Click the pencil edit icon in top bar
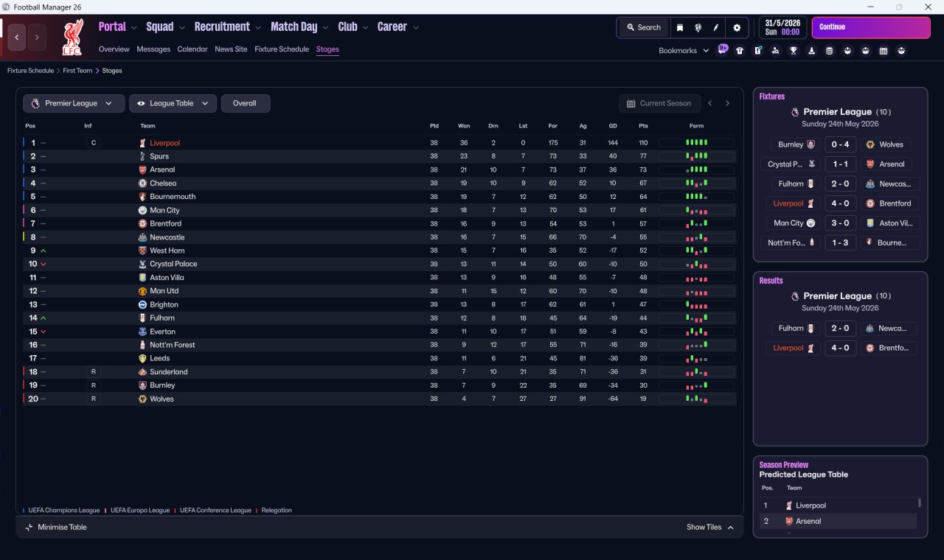Screen dimensions: 944x560 click(x=715, y=27)
